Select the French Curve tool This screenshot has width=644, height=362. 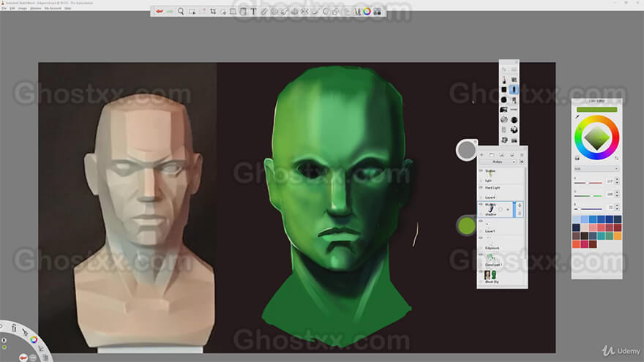click(284, 12)
